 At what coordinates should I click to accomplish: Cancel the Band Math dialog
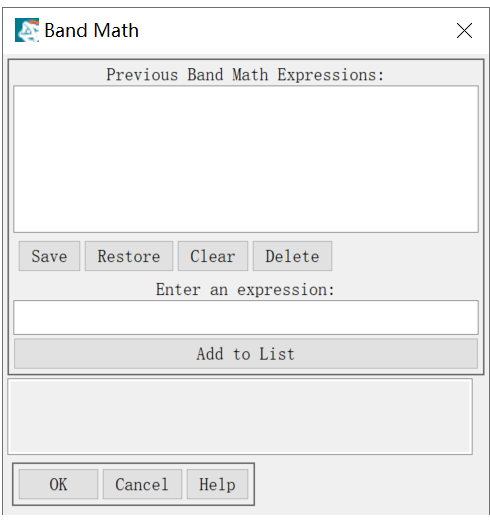click(142, 484)
